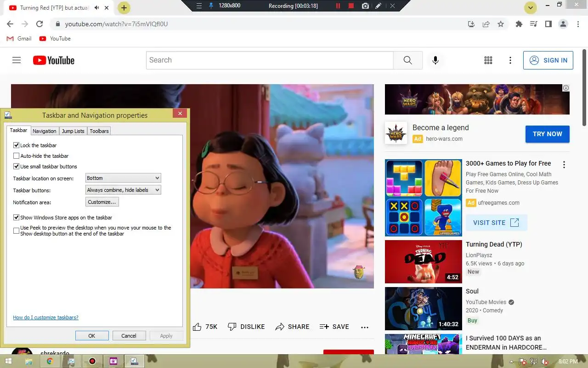The height and width of the screenshot is (368, 588).
Task: Click Chrome icon on taskbar
Action: pyautogui.click(x=50, y=361)
